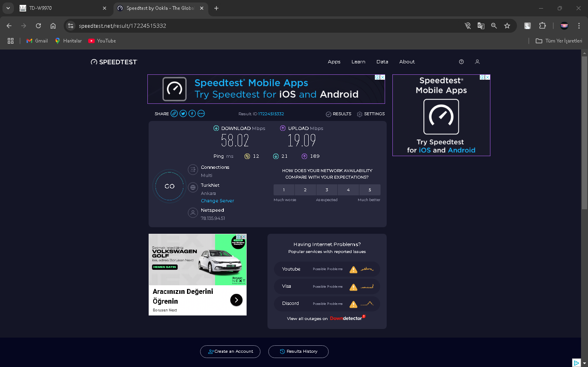Click the Create an Account button
The image size is (588, 367).
[x=230, y=351]
